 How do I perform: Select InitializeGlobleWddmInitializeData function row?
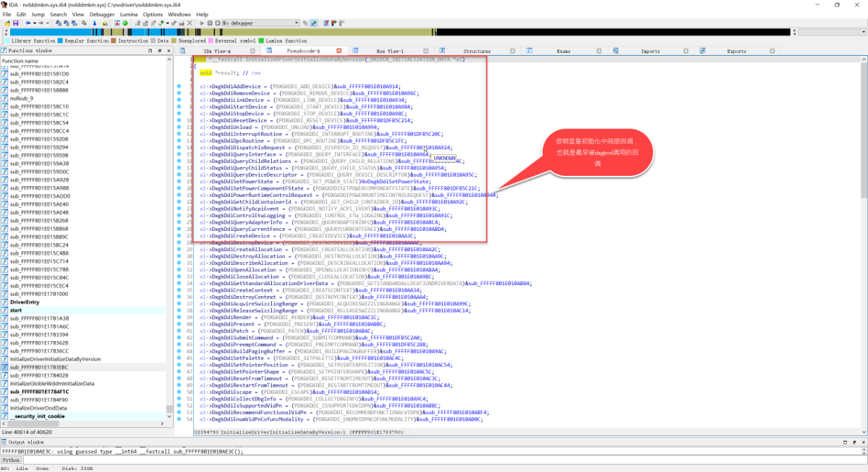click(x=82, y=384)
